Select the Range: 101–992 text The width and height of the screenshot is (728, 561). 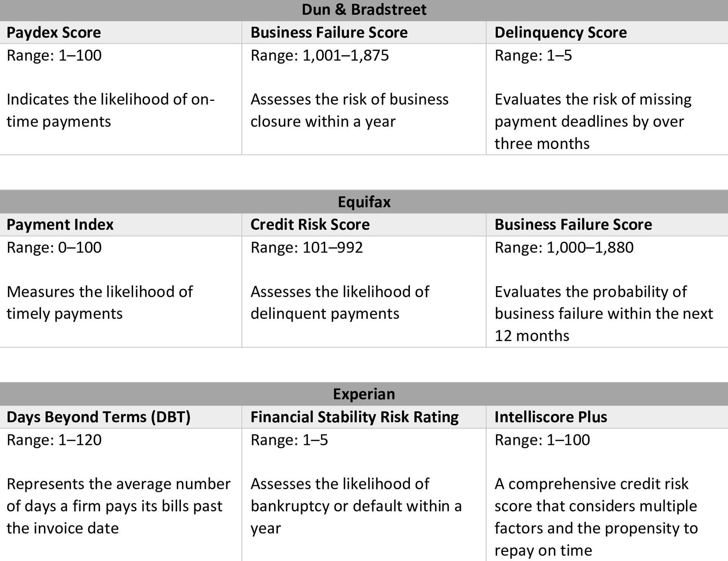coord(306,248)
